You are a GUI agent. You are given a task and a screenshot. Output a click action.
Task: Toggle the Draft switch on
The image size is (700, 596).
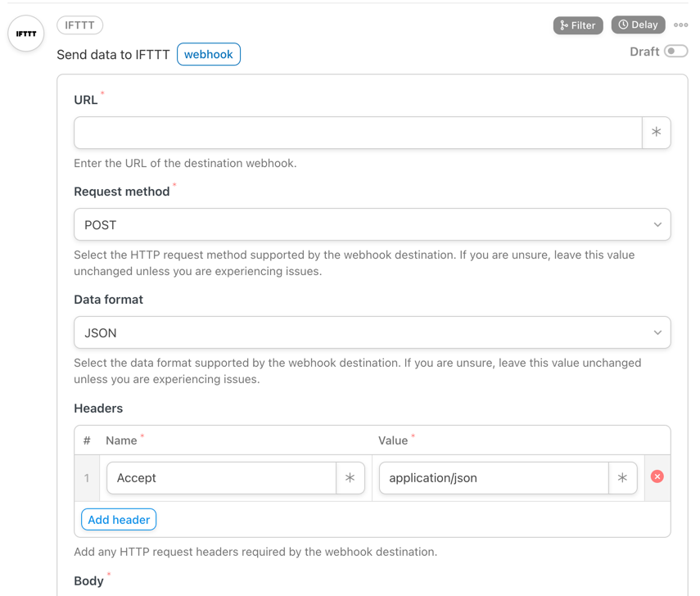[676, 52]
